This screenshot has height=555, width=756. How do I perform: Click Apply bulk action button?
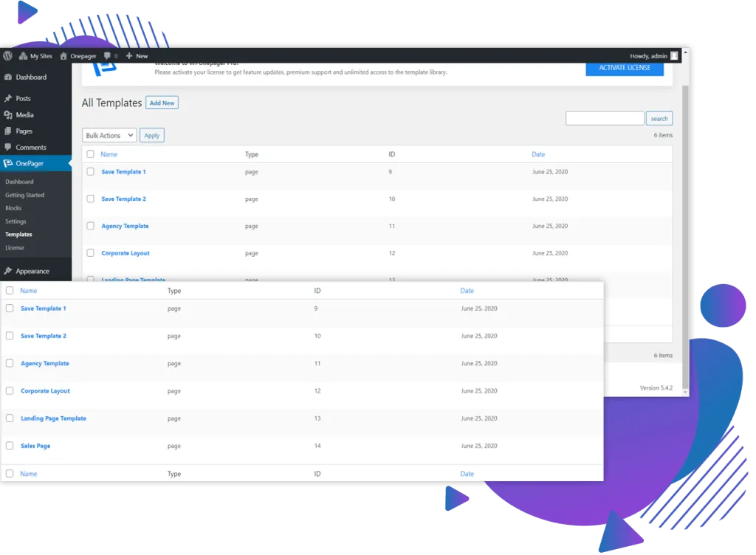[152, 135]
